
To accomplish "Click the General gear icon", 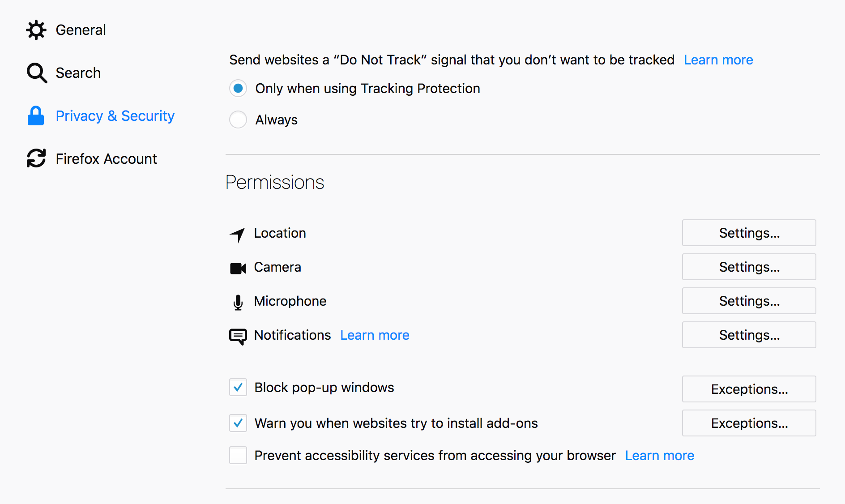I will point(36,30).
